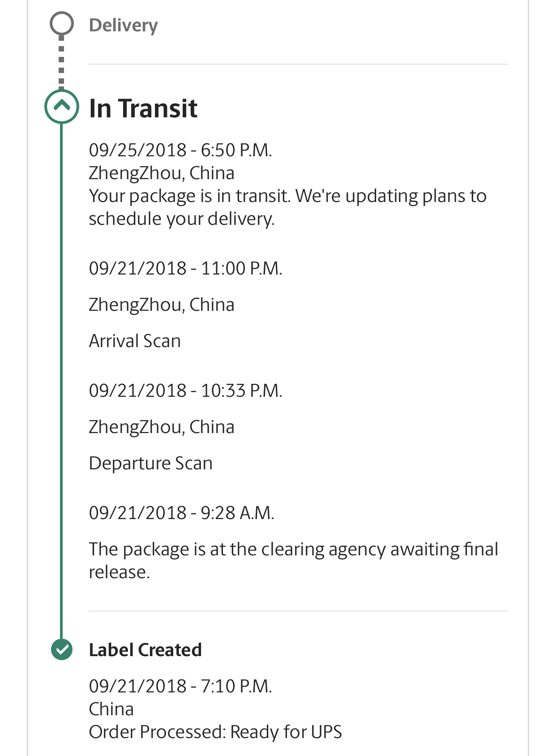The width and height of the screenshot is (556, 756).
Task: Select the Delivery step label
Action: (x=123, y=25)
